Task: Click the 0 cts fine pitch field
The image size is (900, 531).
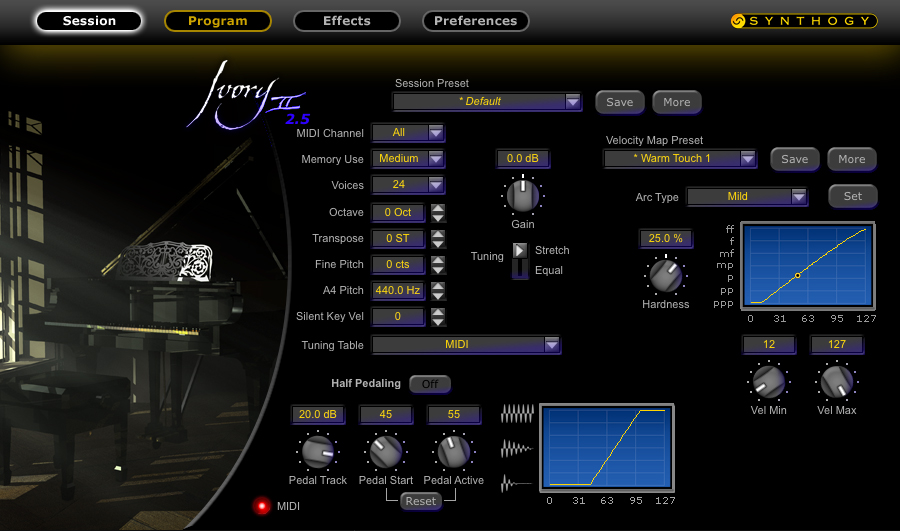Action: (x=398, y=264)
